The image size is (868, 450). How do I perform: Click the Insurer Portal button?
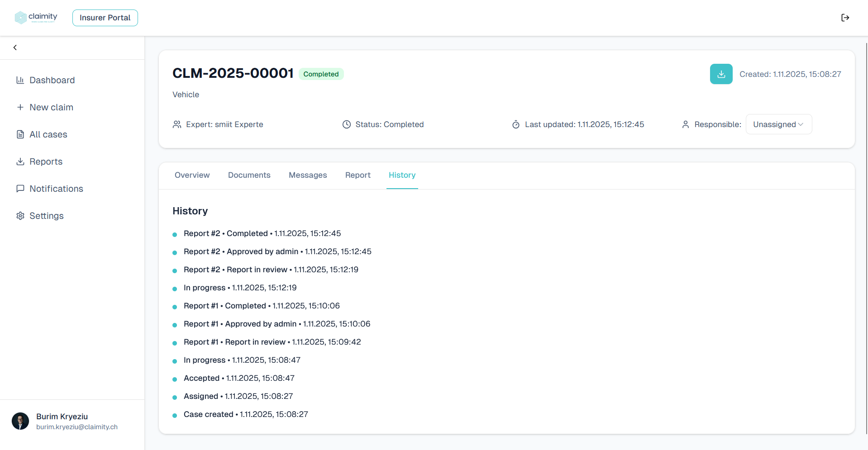tap(105, 18)
